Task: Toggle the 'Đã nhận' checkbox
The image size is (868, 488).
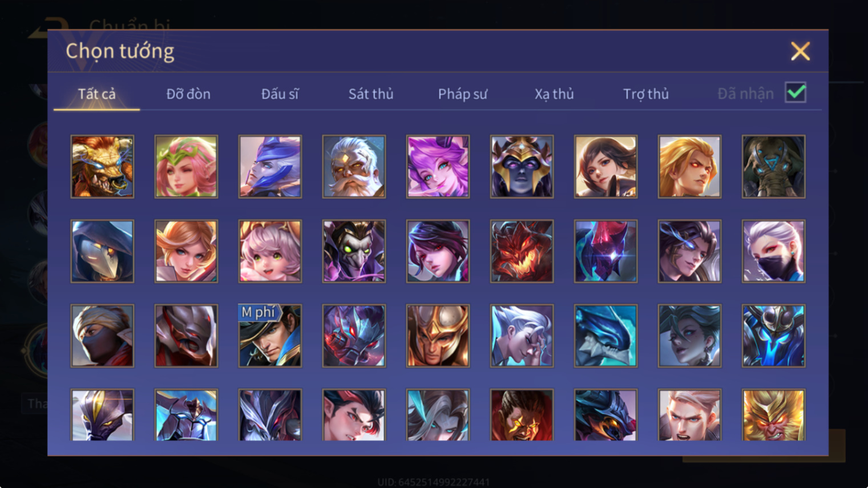Action: (796, 92)
